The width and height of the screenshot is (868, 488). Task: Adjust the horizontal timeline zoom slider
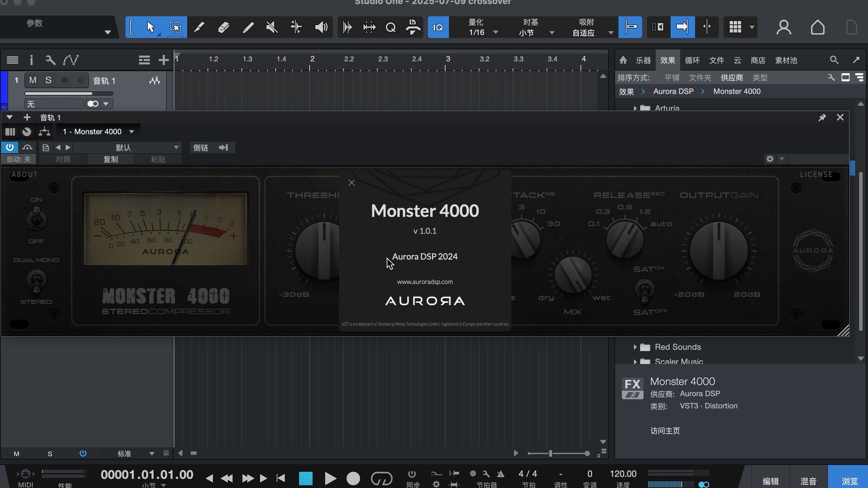[x=558, y=453]
